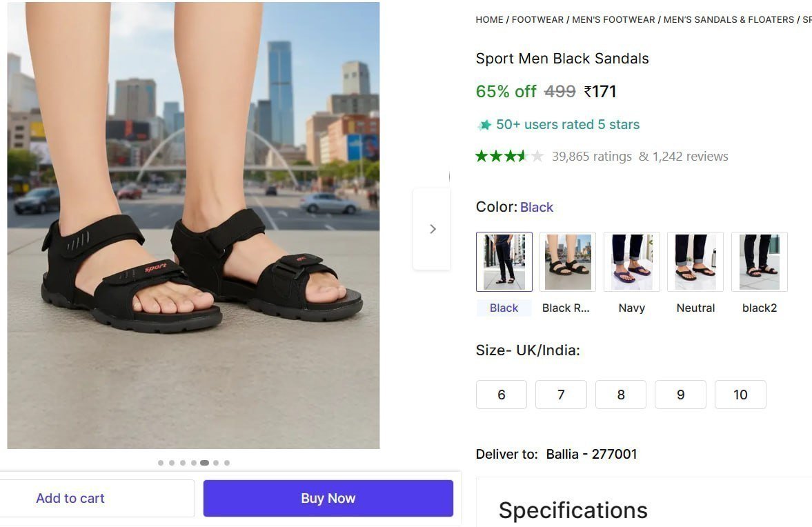The width and height of the screenshot is (812, 527).
Task: Click the green star badge near user ratings
Action: pos(484,124)
